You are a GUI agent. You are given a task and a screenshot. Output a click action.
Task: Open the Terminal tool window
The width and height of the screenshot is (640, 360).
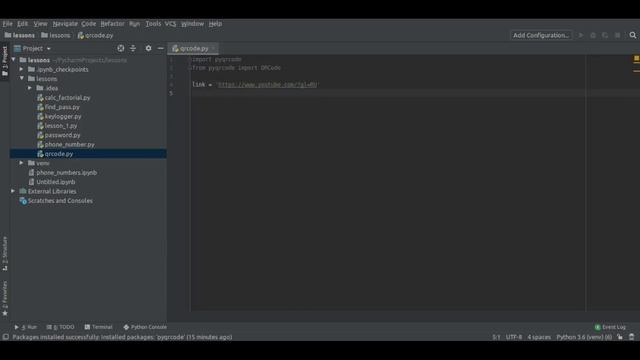(98, 327)
